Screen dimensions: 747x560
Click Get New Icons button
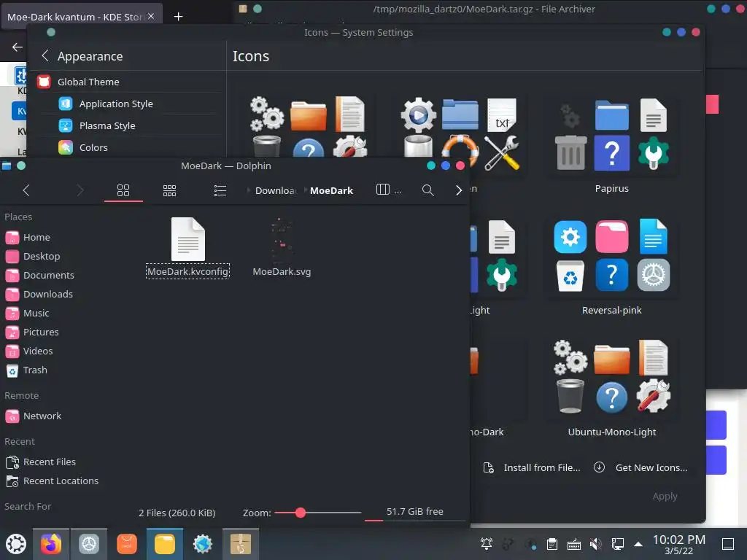click(x=640, y=467)
